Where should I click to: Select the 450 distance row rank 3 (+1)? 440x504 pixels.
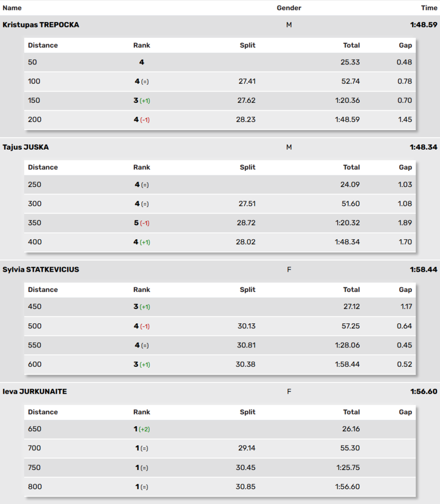(220, 307)
